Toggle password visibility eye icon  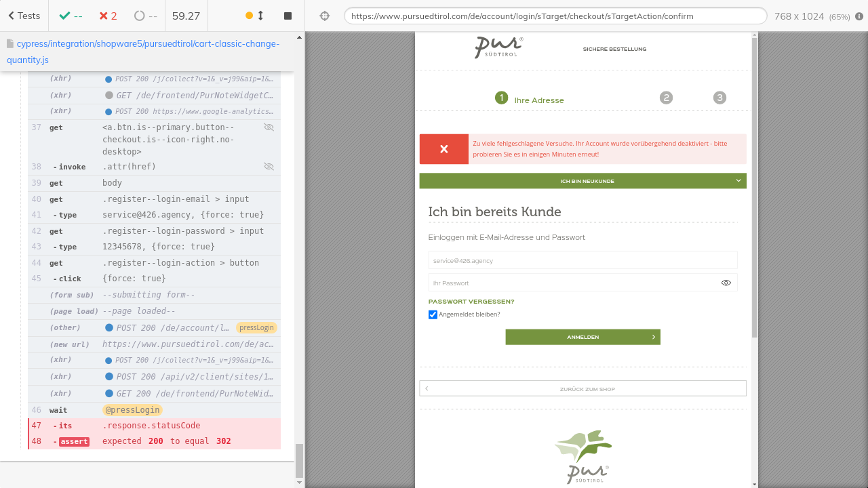[x=726, y=283]
